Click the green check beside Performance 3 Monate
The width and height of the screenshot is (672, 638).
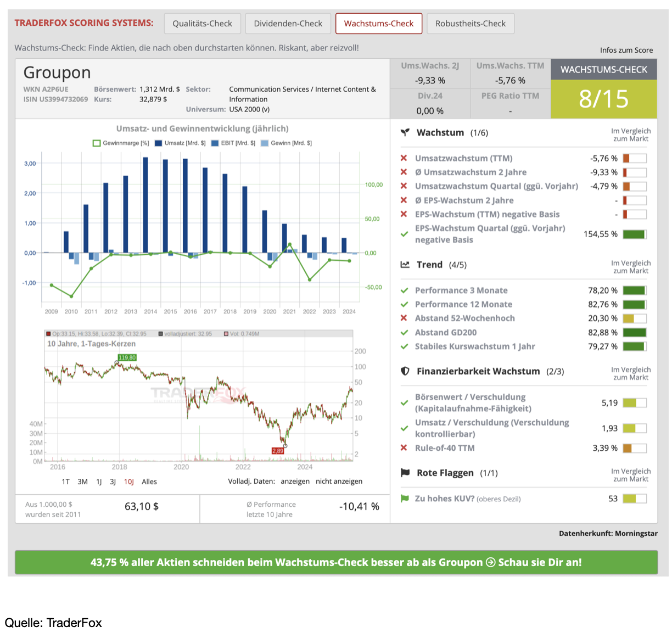pos(404,290)
